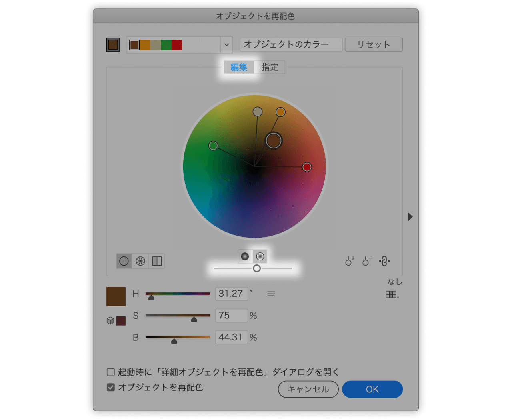Select the smooth color wheel display icon

tap(124, 261)
